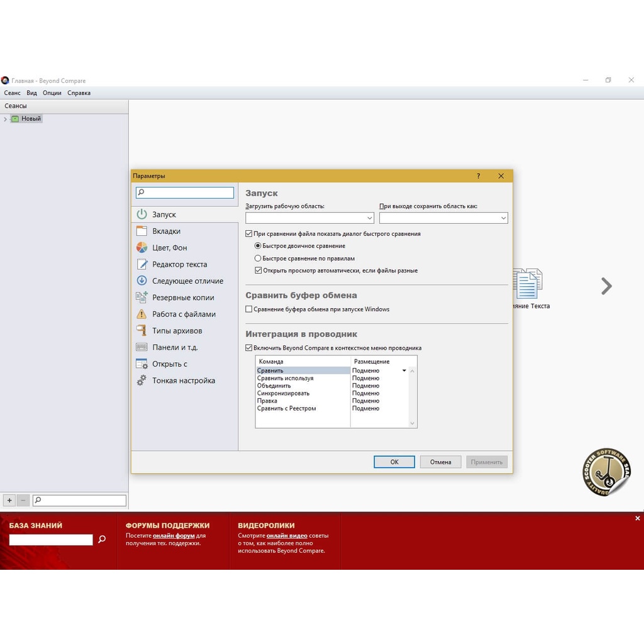The height and width of the screenshot is (644, 644).
Task: Click the Следующее отличие arrow icon
Action: (x=142, y=281)
